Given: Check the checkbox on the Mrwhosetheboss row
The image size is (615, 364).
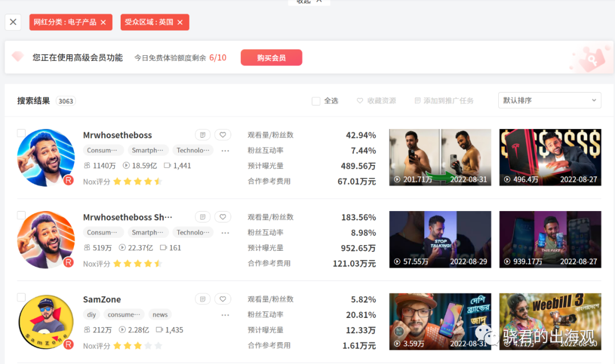Looking at the screenshot, I should [21, 133].
